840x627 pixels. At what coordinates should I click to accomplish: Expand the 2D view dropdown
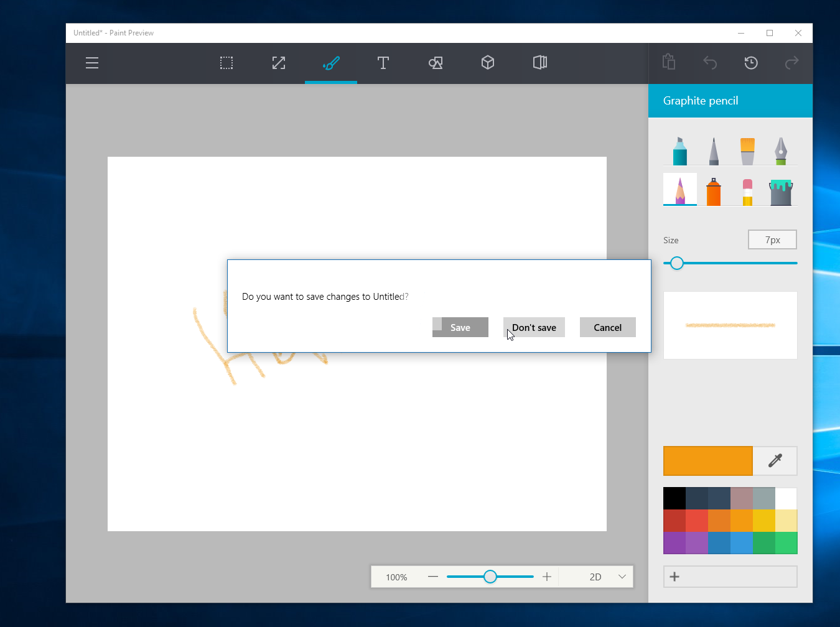[622, 577]
